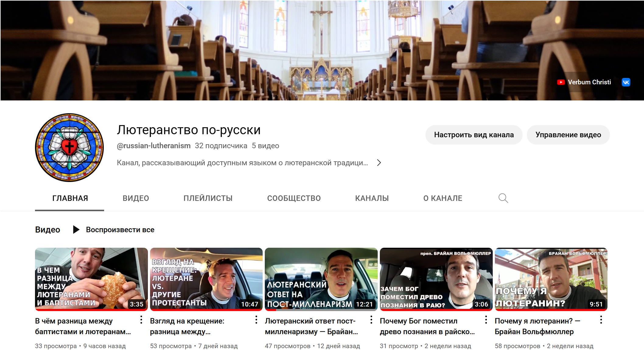Click the play triangle beside Воспроизвести все

[x=76, y=229]
